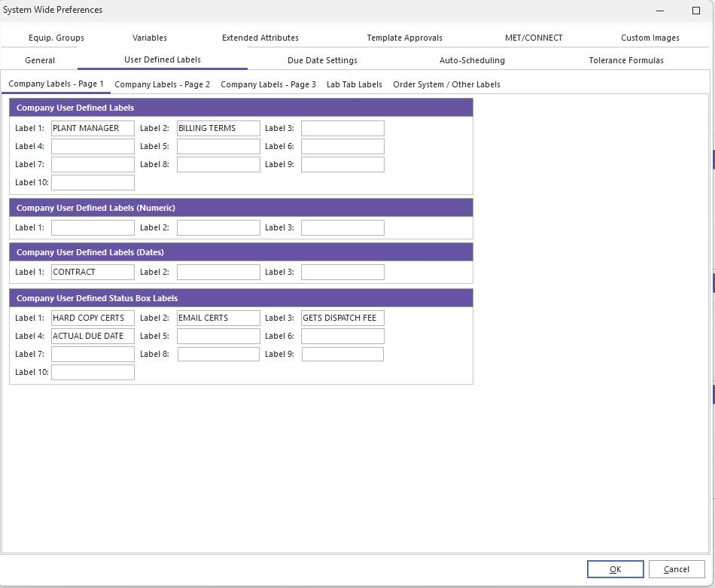Open Company Labels - Page 3 subtab
Screen dimensions: 715x588
(268, 84)
